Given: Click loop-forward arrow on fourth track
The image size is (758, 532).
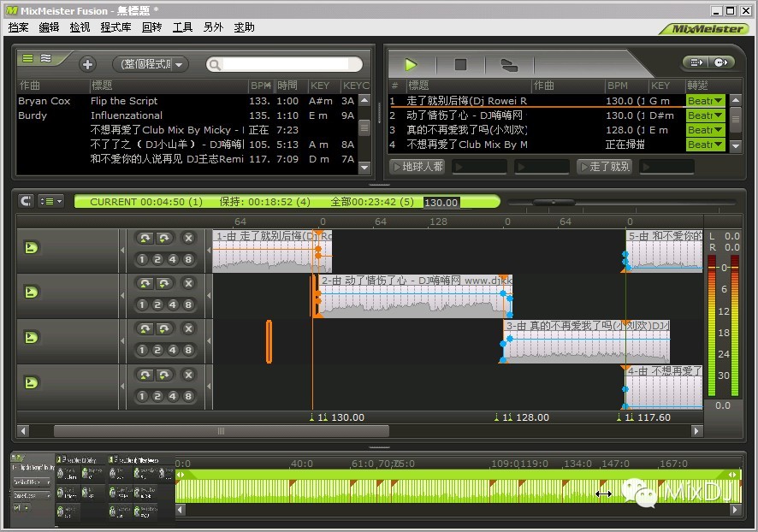Looking at the screenshot, I should pos(164,375).
